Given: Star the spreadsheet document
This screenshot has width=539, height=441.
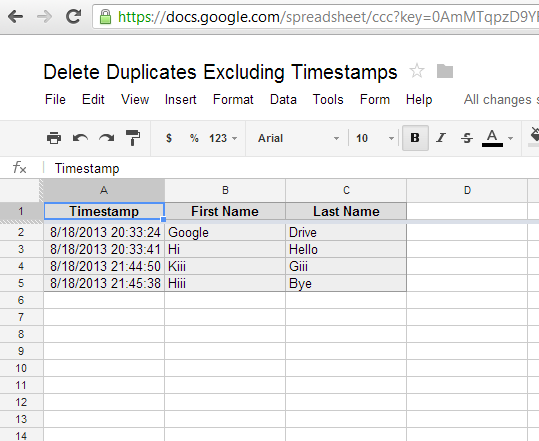Looking at the screenshot, I should tap(417, 71).
